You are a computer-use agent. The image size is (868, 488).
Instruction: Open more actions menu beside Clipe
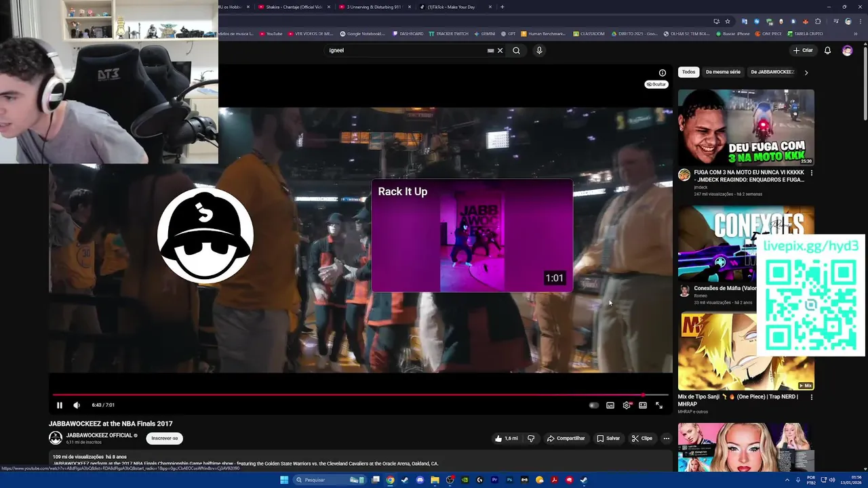tap(666, 439)
